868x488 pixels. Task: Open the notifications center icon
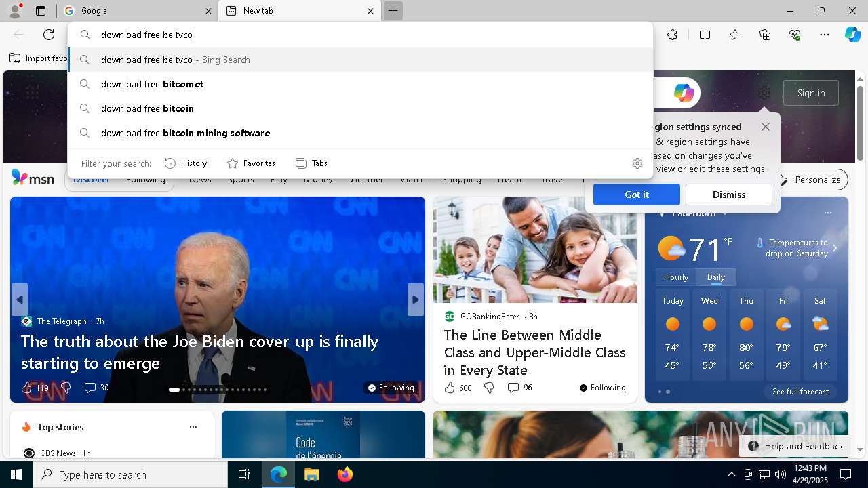coord(846,474)
